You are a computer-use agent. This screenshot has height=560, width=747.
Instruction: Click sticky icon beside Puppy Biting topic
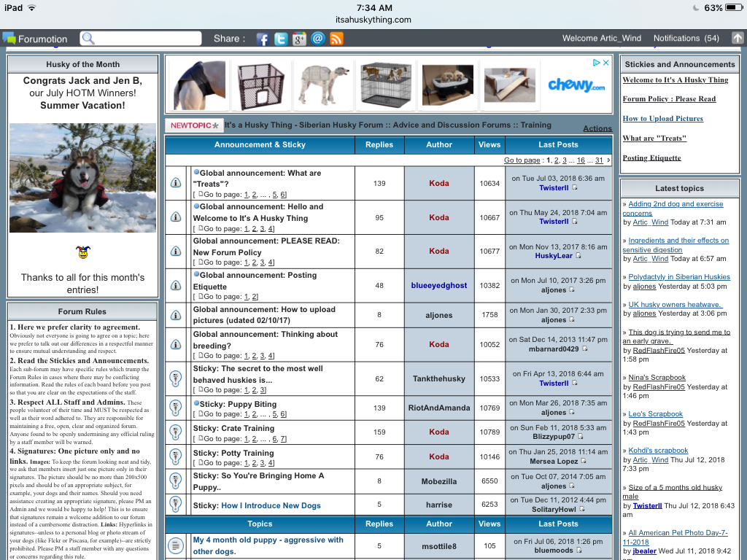(176, 408)
